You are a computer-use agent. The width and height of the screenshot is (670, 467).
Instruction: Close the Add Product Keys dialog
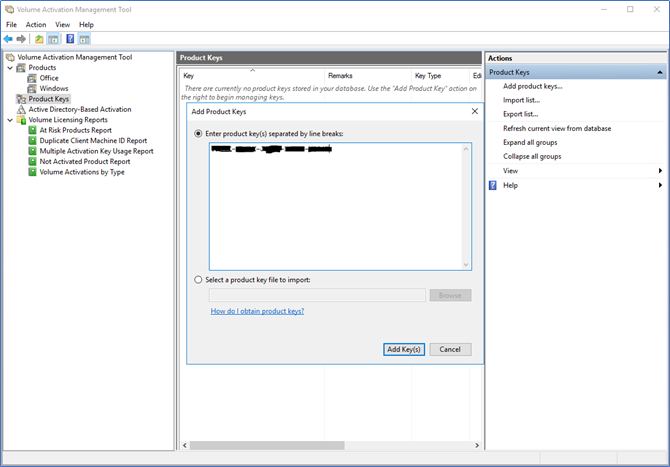[475, 112]
